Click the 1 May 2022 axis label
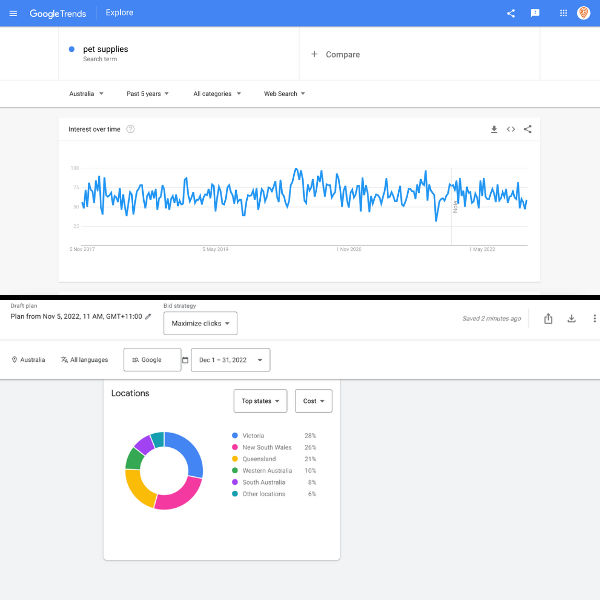The image size is (600, 600). pyautogui.click(x=482, y=249)
